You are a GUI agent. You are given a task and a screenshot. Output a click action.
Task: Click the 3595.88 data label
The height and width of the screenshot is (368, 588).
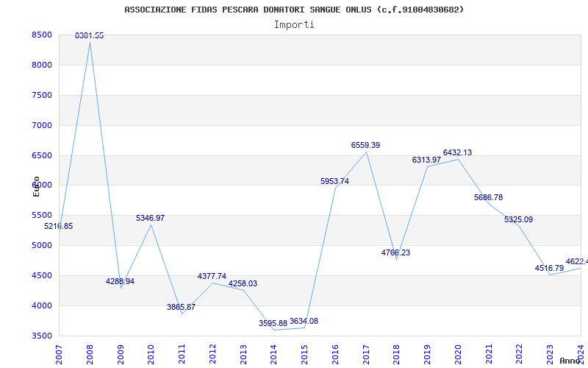click(x=273, y=323)
